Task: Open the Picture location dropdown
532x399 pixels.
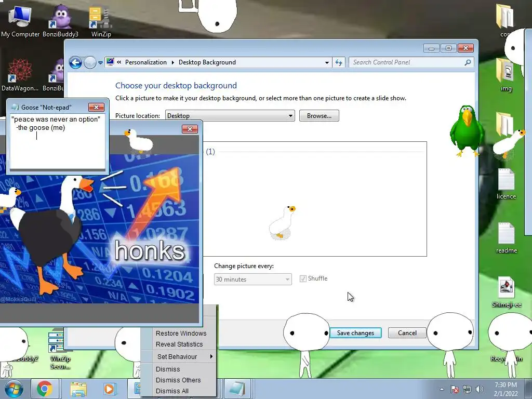Action: (230, 116)
